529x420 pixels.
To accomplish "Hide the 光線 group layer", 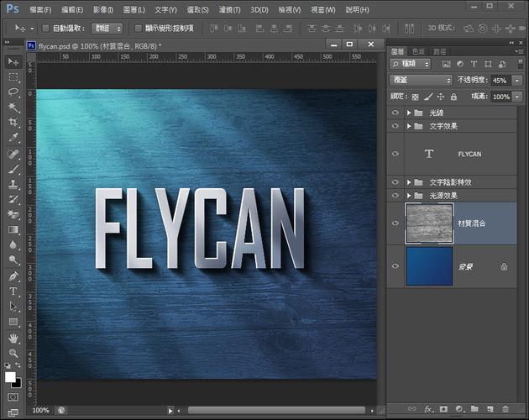I will click(395, 113).
